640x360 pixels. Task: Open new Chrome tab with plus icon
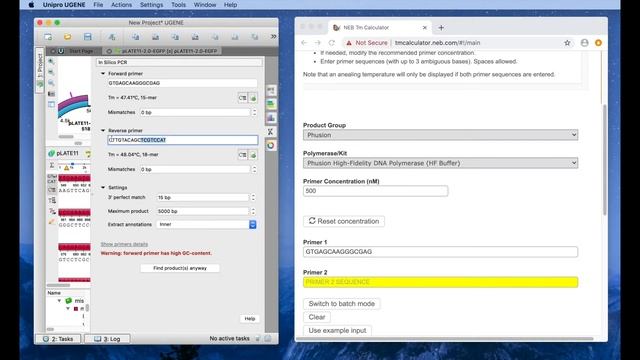point(441,28)
